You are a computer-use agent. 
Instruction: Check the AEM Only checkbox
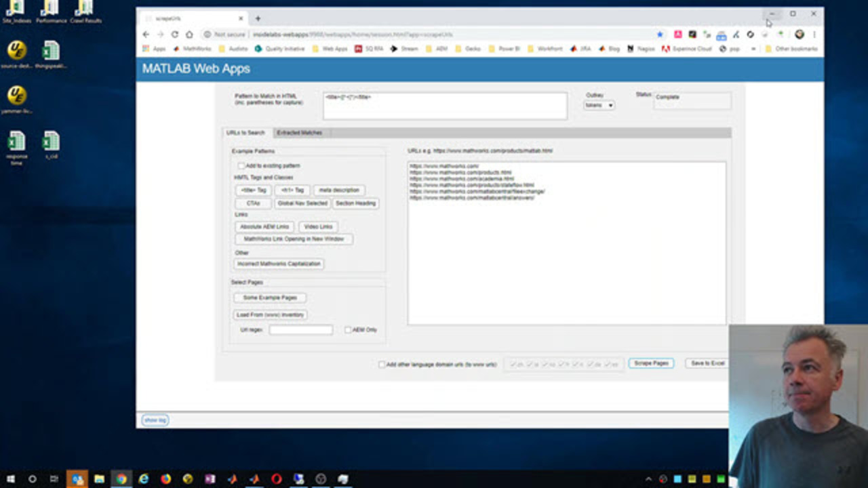click(348, 330)
